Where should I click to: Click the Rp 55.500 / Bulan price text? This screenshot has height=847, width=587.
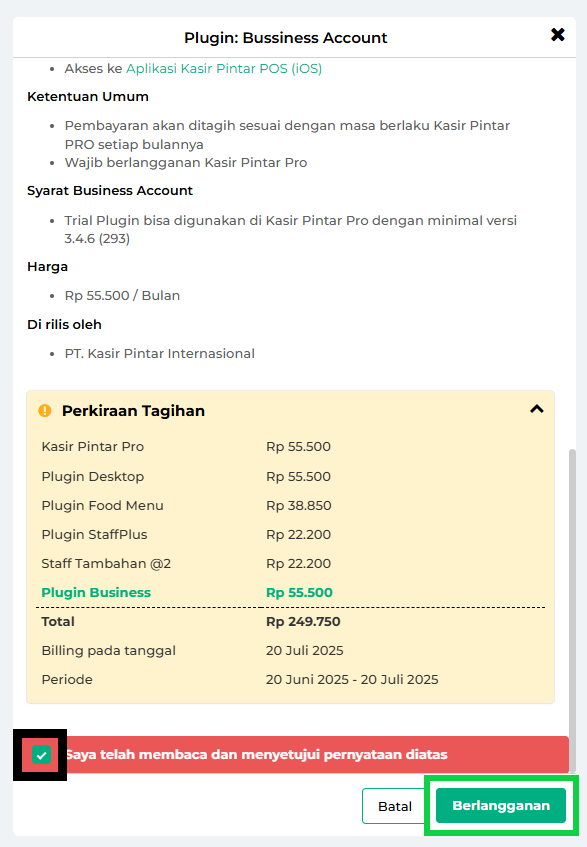click(x=123, y=295)
